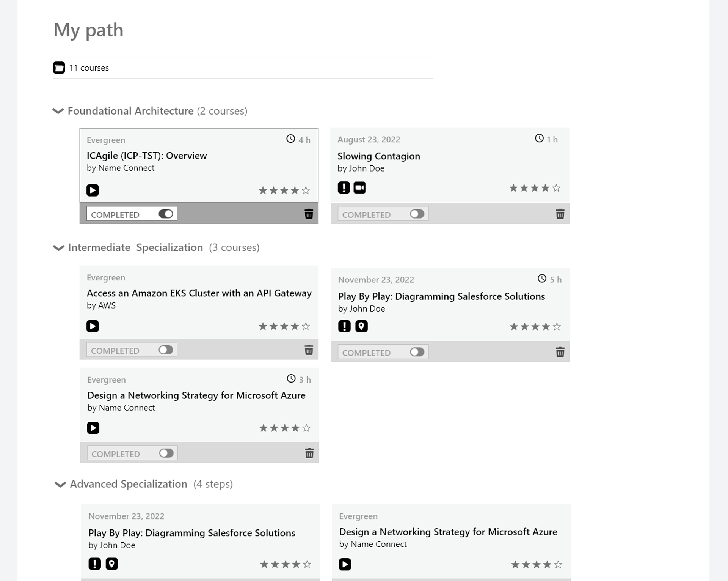The width and height of the screenshot is (728, 581).
Task: Click the exclamation icon on Slowing Contagion card
Action: pos(344,187)
